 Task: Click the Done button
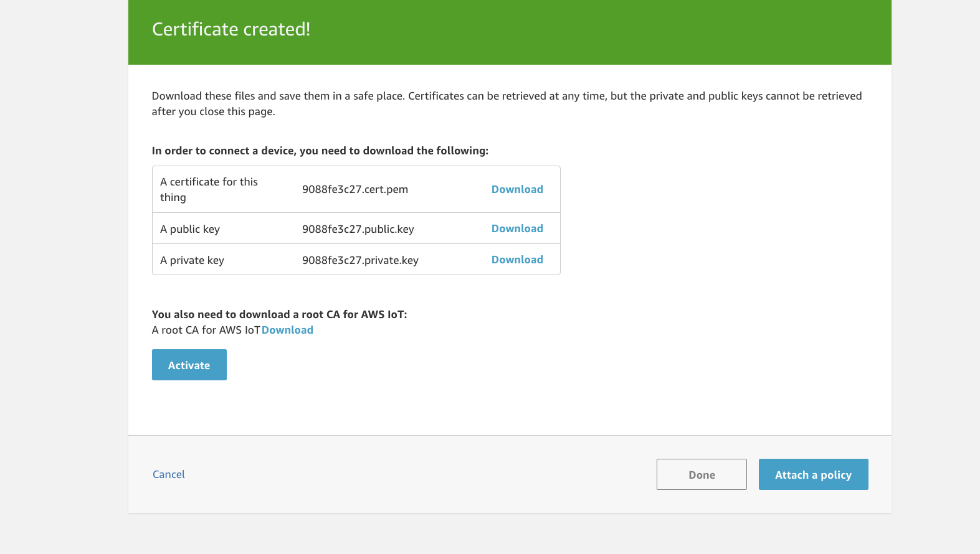click(702, 474)
